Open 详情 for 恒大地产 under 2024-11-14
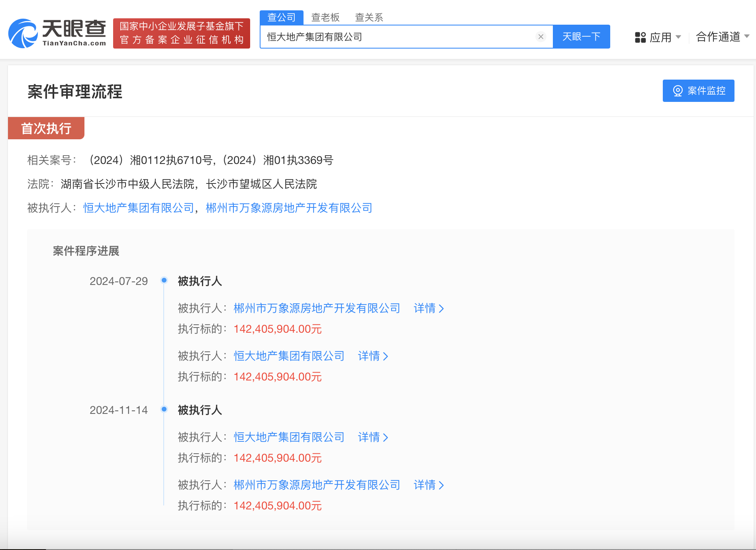Image resolution: width=756 pixels, height=550 pixels. point(373,437)
